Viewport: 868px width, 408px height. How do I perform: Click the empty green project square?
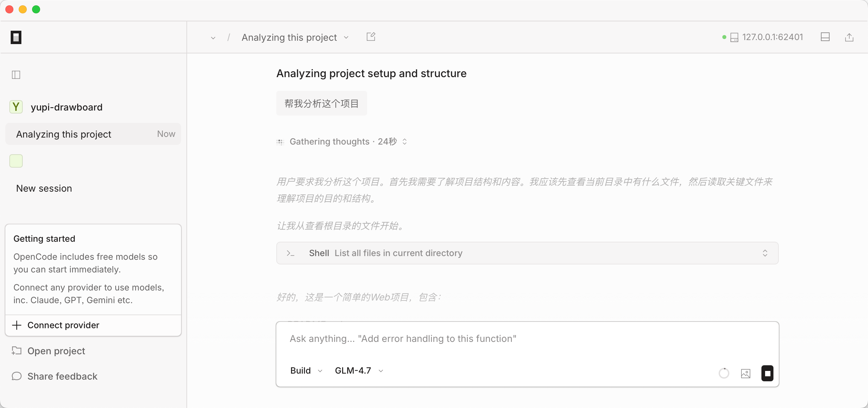pyautogui.click(x=16, y=161)
